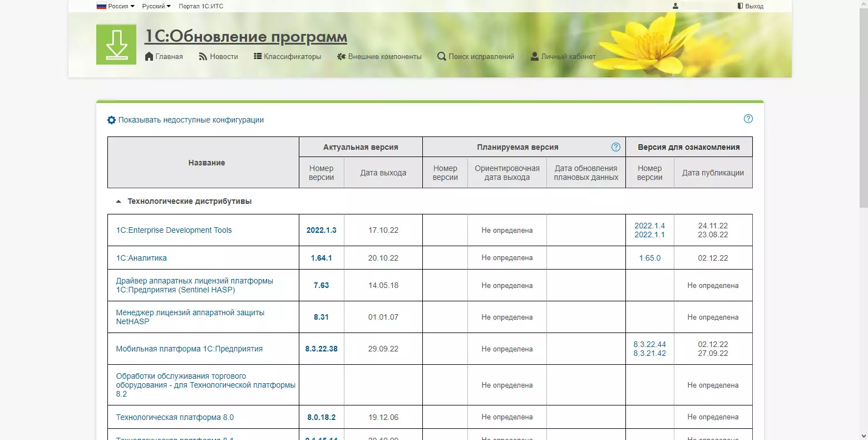868x440 pixels.
Task: Click the 'Дата публикации' column header
Action: pos(713,173)
